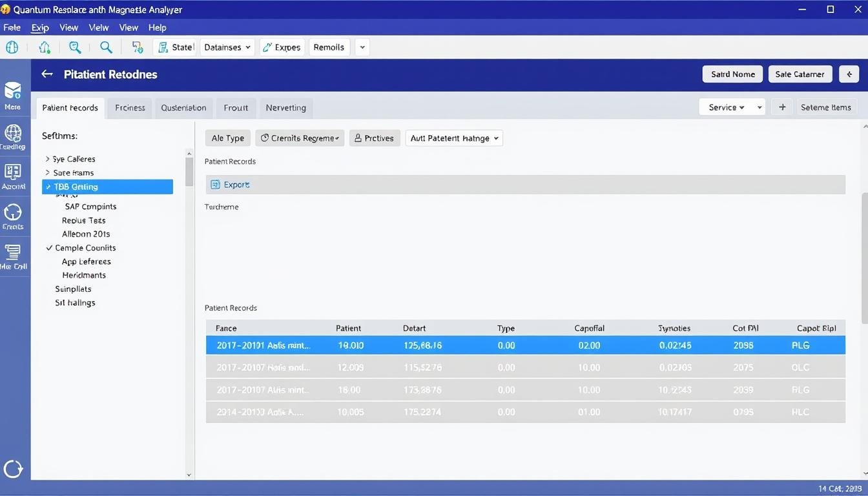This screenshot has height=496, width=868.
Task: Toggle the checked Cemple Counfits item
Action: (49, 248)
